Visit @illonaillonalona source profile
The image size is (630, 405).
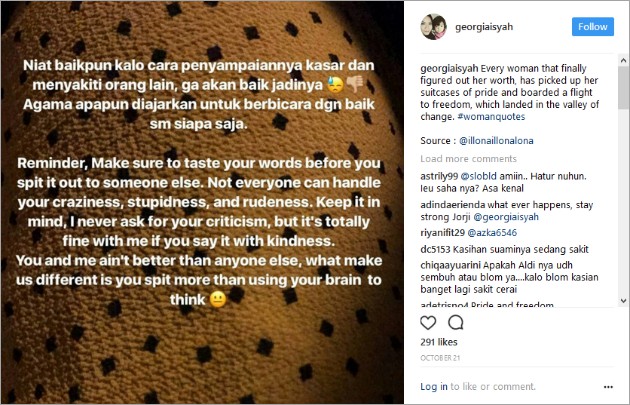496,141
